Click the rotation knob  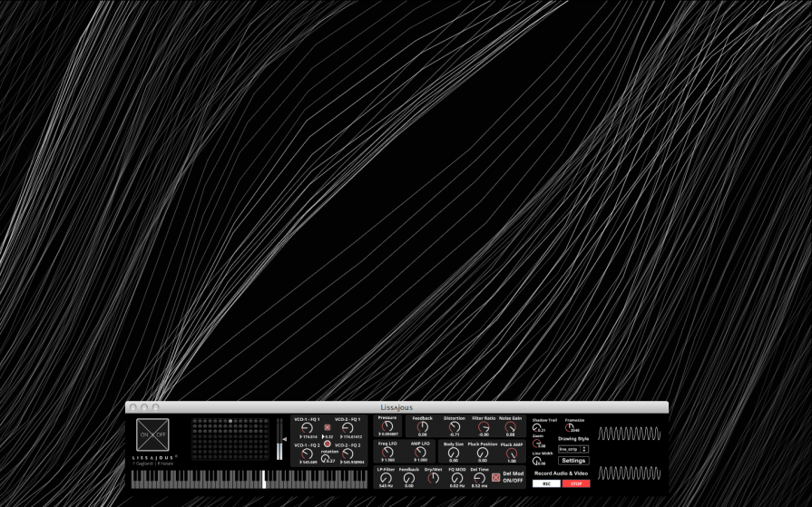[326, 460]
